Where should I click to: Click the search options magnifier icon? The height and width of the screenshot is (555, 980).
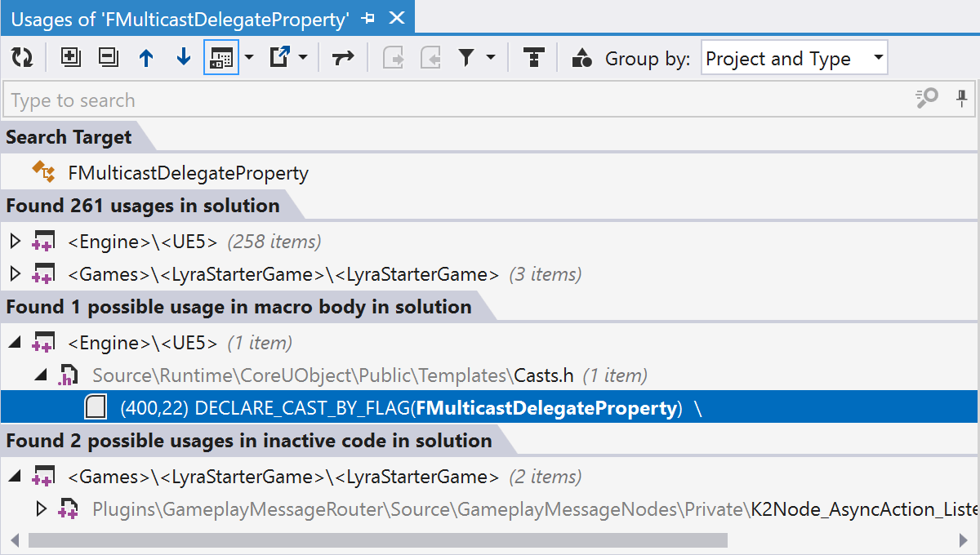point(926,100)
